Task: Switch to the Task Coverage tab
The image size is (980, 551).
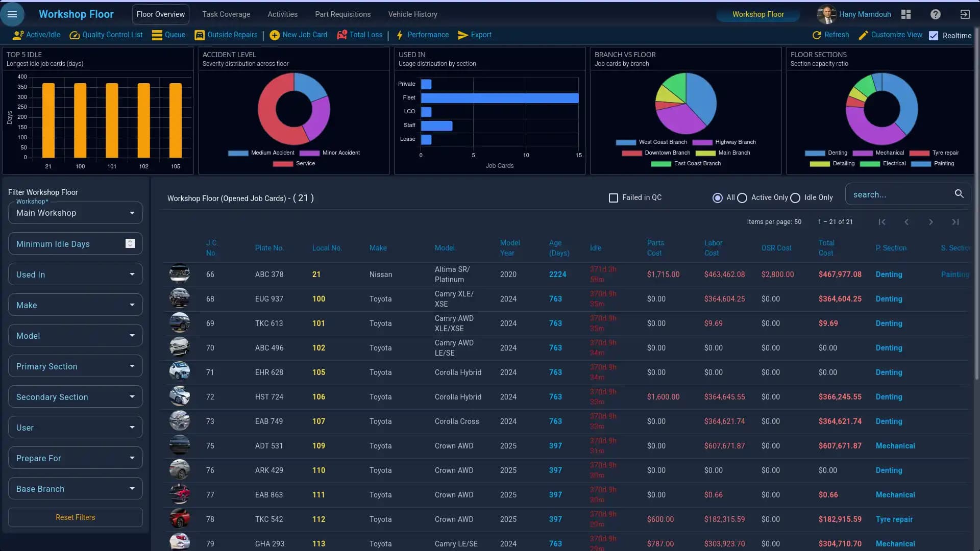Action: [226, 14]
